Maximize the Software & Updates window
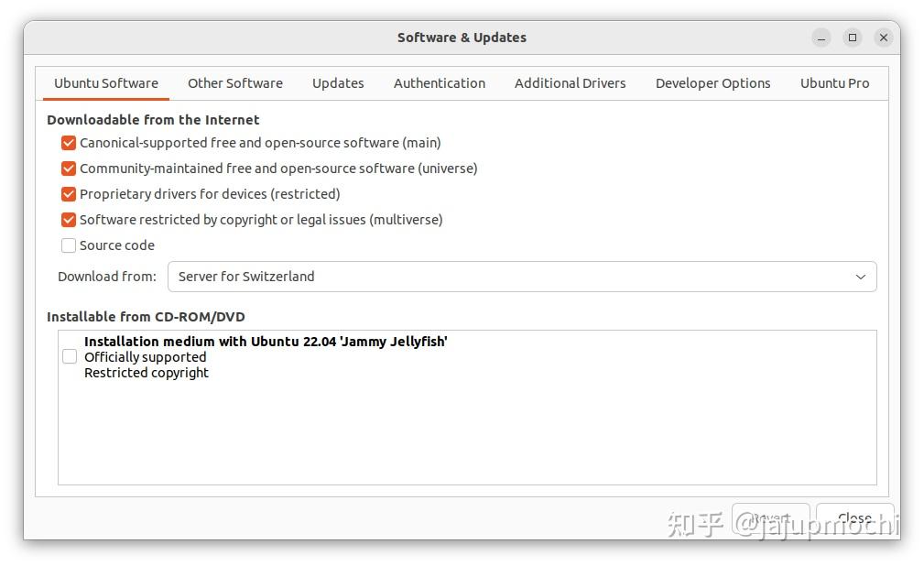Screen dimensions: 924x566 pyautogui.click(x=851, y=38)
